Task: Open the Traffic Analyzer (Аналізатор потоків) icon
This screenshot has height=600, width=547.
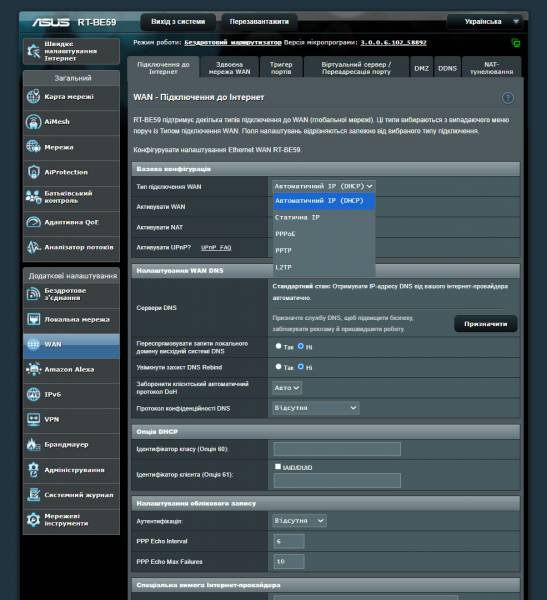Action: click(x=33, y=247)
